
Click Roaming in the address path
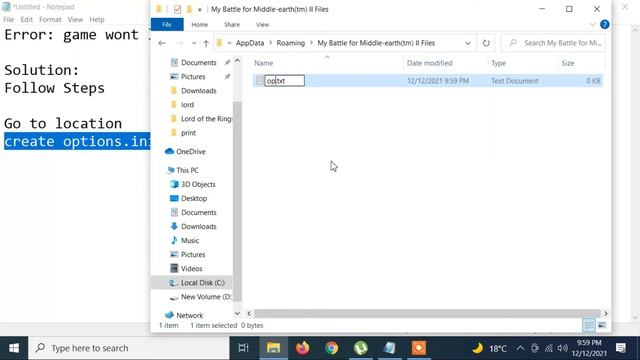[x=291, y=43]
